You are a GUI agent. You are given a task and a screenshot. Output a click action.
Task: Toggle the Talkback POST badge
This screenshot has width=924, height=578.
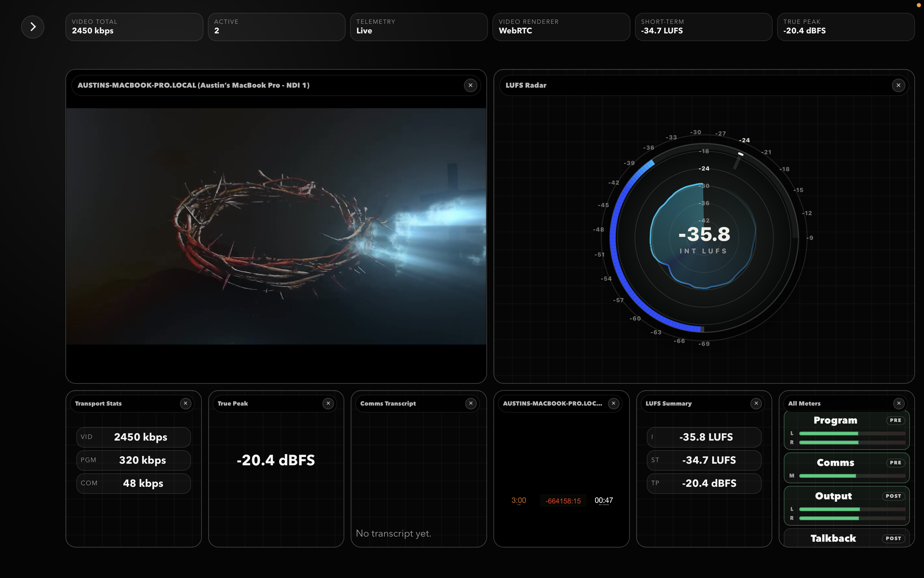(894, 538)
